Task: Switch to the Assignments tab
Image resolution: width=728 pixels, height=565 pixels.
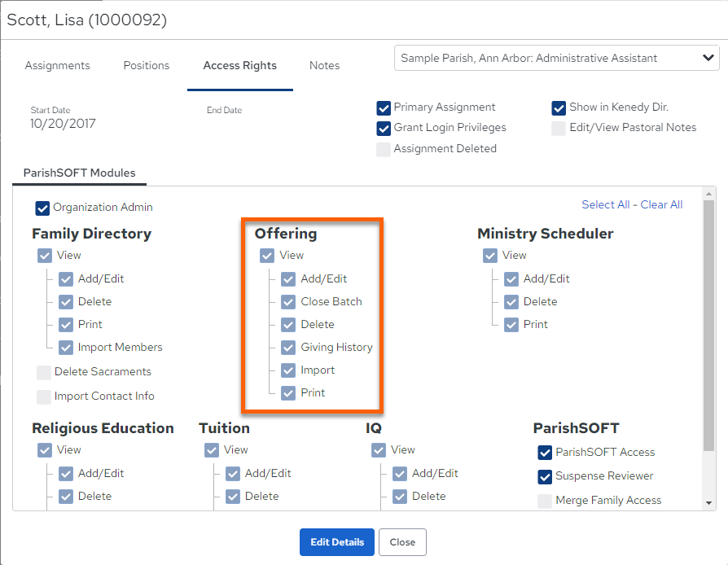Action: tap(58, 65)
